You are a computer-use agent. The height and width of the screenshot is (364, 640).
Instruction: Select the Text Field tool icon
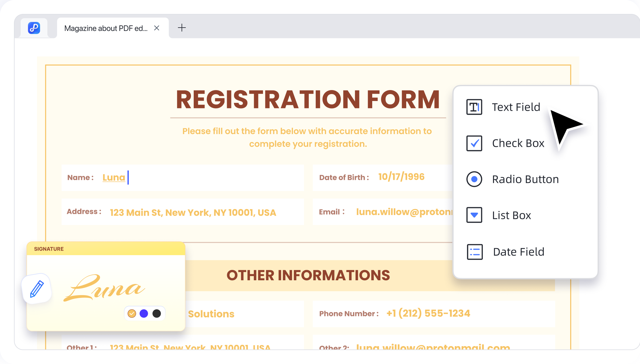(474, 107)
